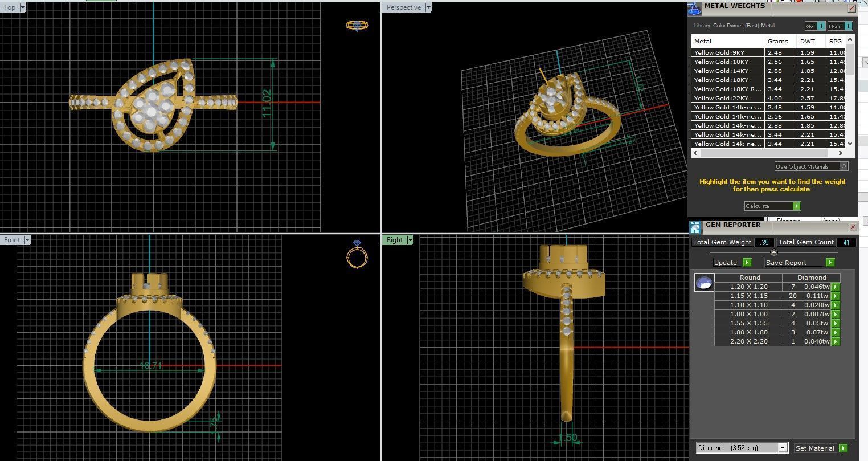Click the 2.20 X 2.20 gem size cell
868x461 pixels.
point(749,342)
